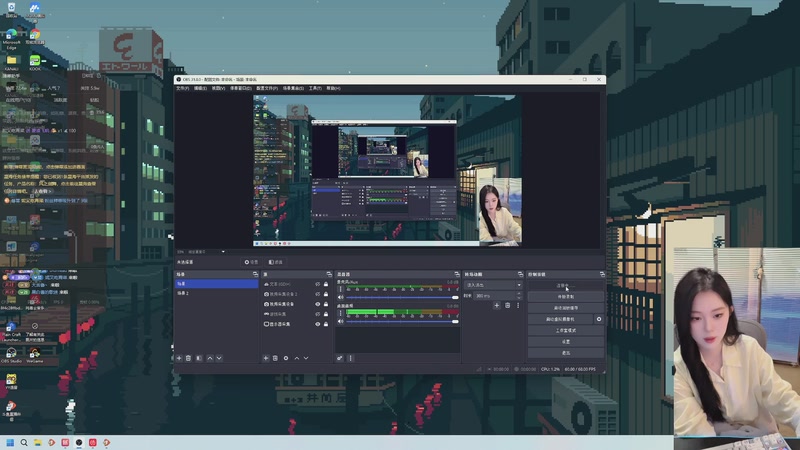Open the Tools (T) menu
This screenshot has height=450, width=800.
[x=315, y=88]
